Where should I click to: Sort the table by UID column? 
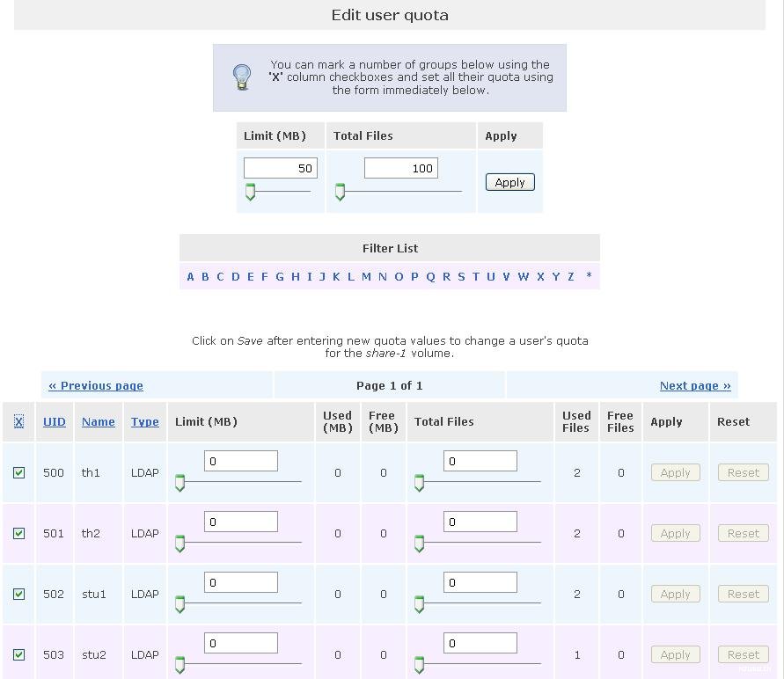[x=54, y=421]
